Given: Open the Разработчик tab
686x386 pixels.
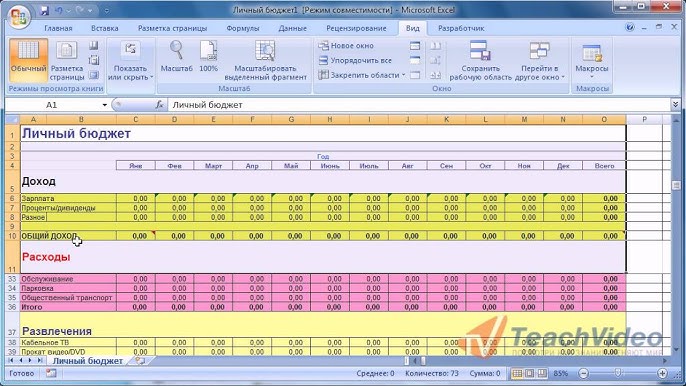Looking at the screenshot, I should (x=461, y=28).
